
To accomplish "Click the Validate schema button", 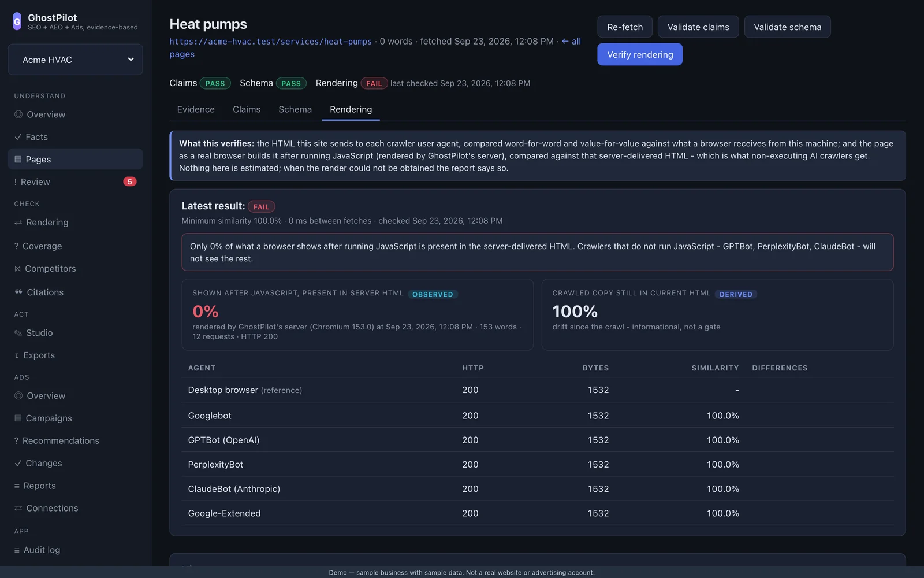I will coord(787,27).
